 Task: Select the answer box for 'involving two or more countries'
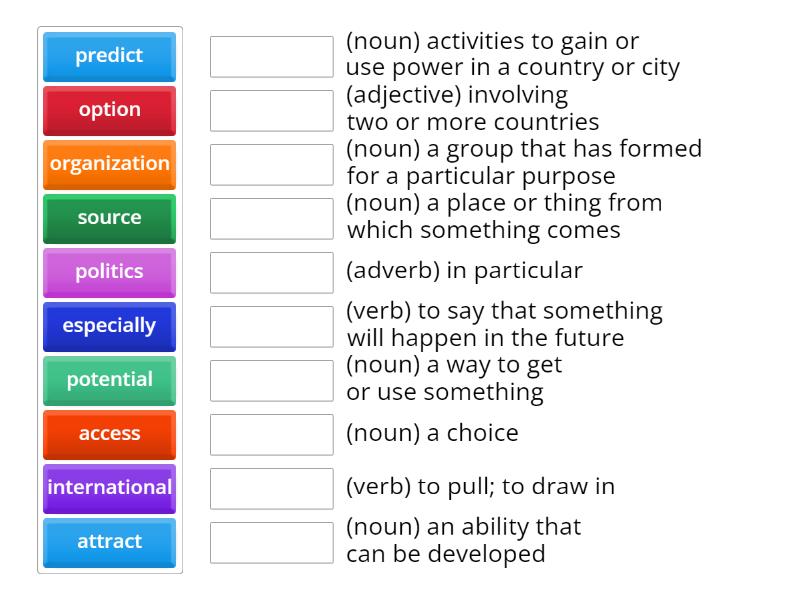271,111
